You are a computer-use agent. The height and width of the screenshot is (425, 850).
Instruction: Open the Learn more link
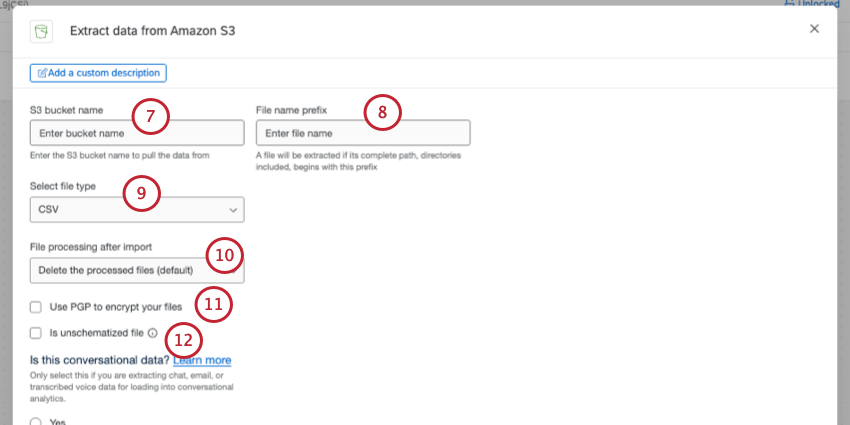coord(202,360)
